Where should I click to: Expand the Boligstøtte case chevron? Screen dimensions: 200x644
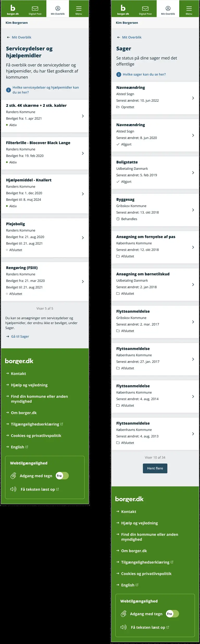[193, 173]
